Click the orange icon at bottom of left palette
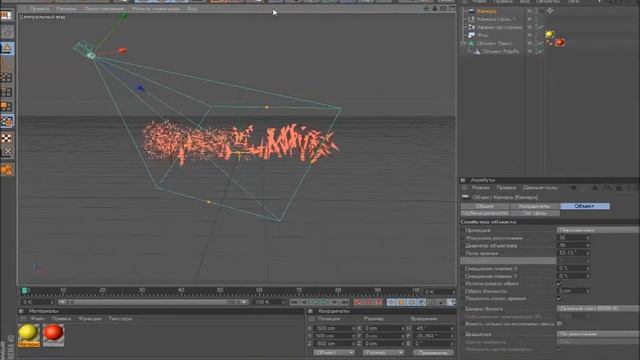Viewport: 640px width, 360px height. click(x=7, y=169)
